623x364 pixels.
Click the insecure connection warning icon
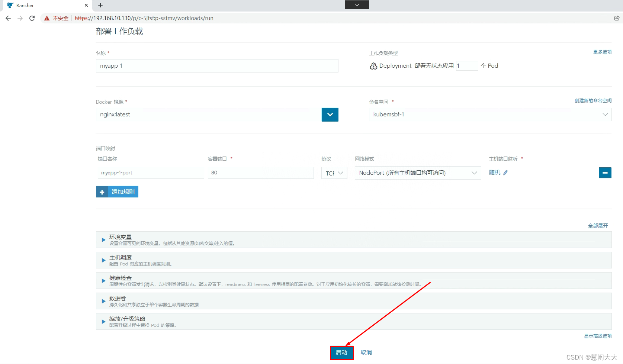pyautogui.click(x=47, y=18)
